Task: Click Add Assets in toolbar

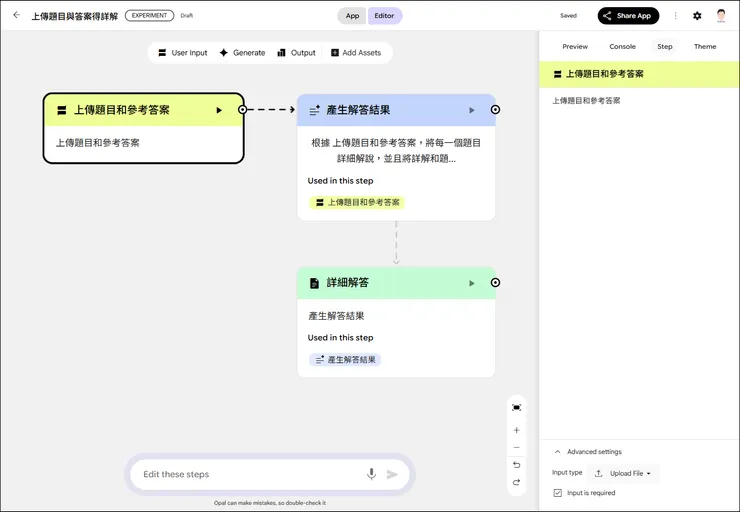Action: pyautogui.click(x=356, y=53)
